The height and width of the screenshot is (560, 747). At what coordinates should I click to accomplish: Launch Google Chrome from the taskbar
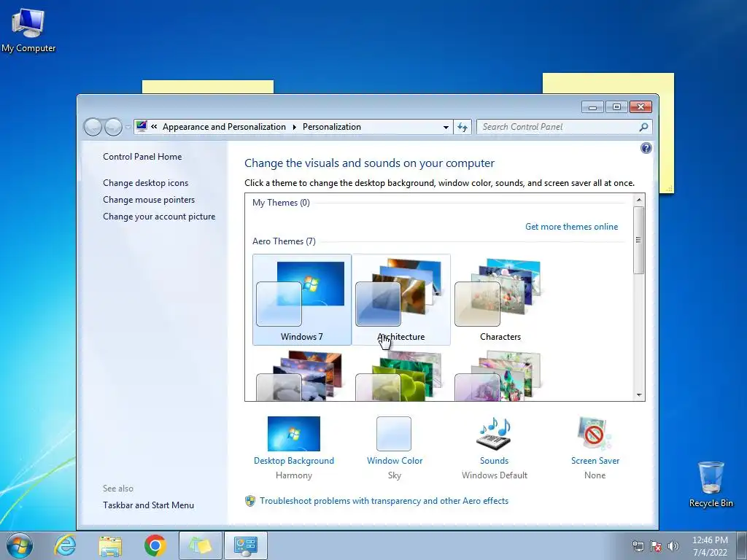point(155,545)
